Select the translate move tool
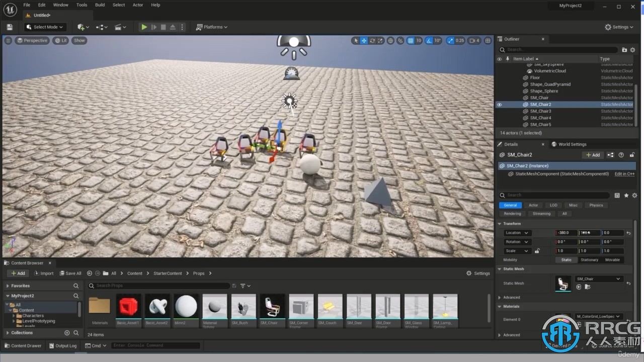The height and width of the screenshot is (362, 644). [x=364, y=41]
